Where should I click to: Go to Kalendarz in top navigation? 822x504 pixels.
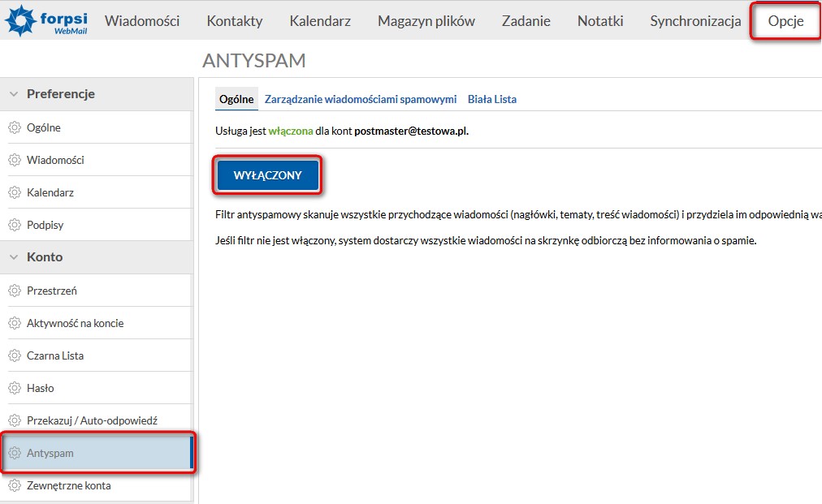[x=320, y=21]
